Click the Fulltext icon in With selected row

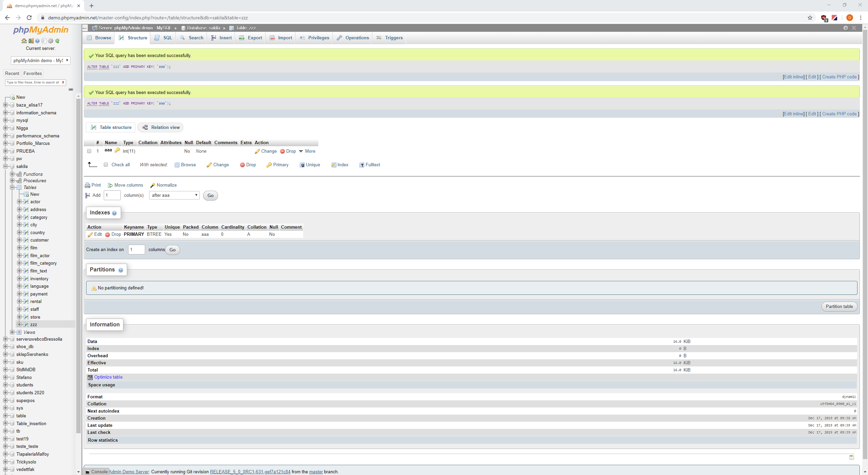(x=362, y=165)
